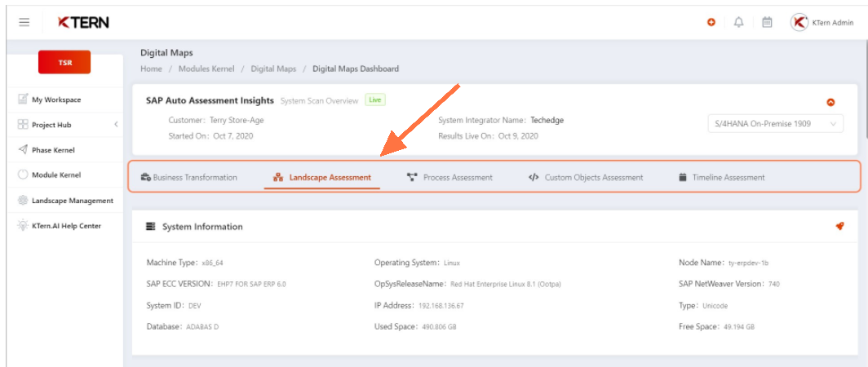Switch to Business Transformation tab

point(189,178)
